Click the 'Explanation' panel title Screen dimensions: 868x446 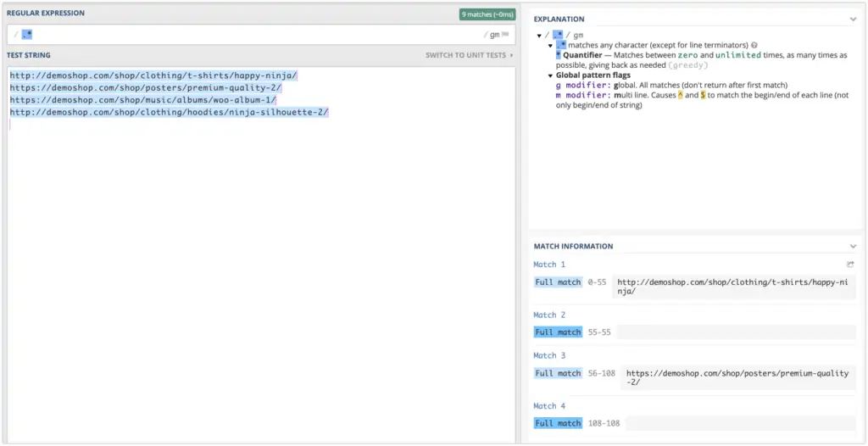click(559, 20)
